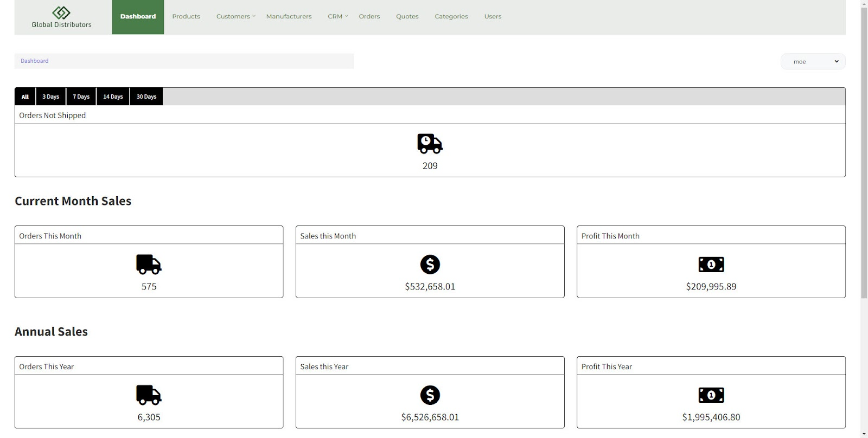Click the Profit This Month card title
The image size is (868, 438).
pyautogui.click(x=610, y=236)
